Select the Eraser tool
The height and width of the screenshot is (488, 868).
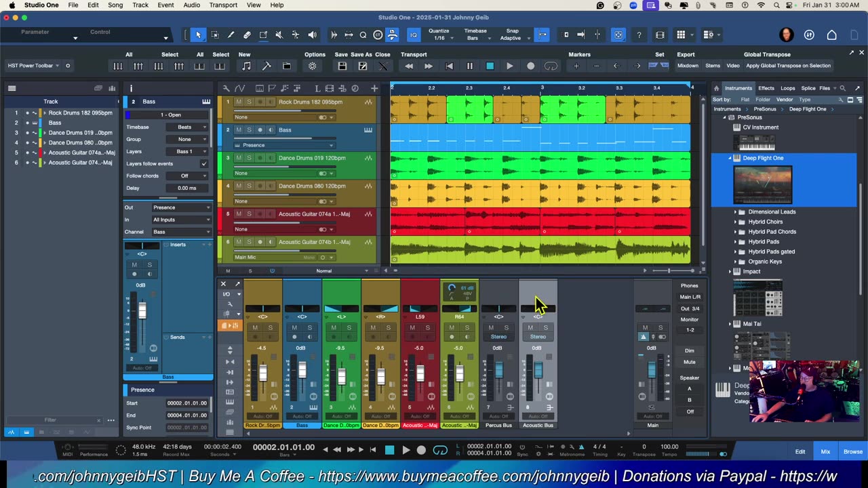tap(247, 35)
